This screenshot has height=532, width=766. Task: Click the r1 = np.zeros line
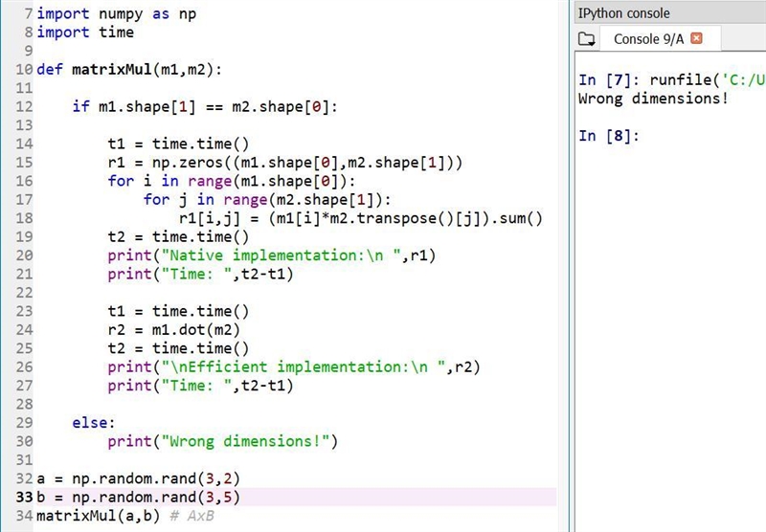tap(284, 163)
